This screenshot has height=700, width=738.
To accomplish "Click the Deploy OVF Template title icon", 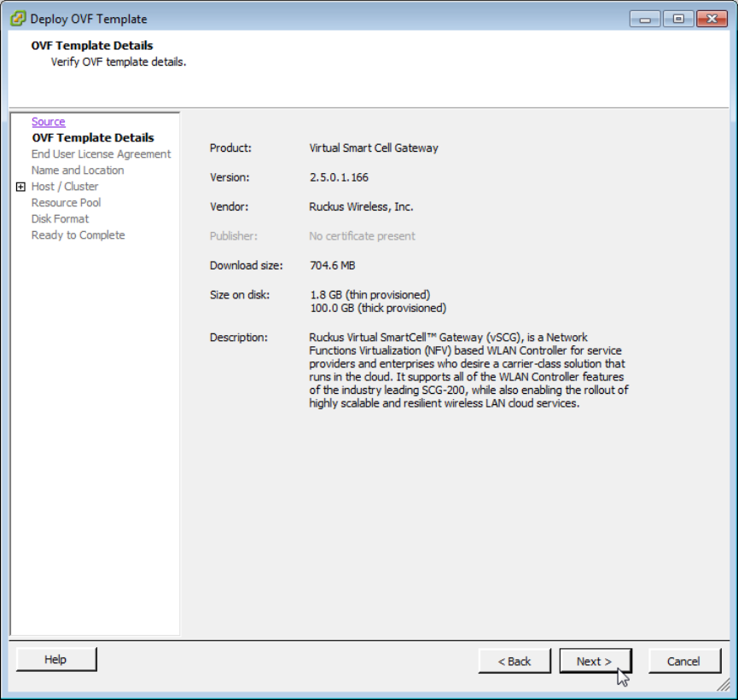I will pos(18,19).
